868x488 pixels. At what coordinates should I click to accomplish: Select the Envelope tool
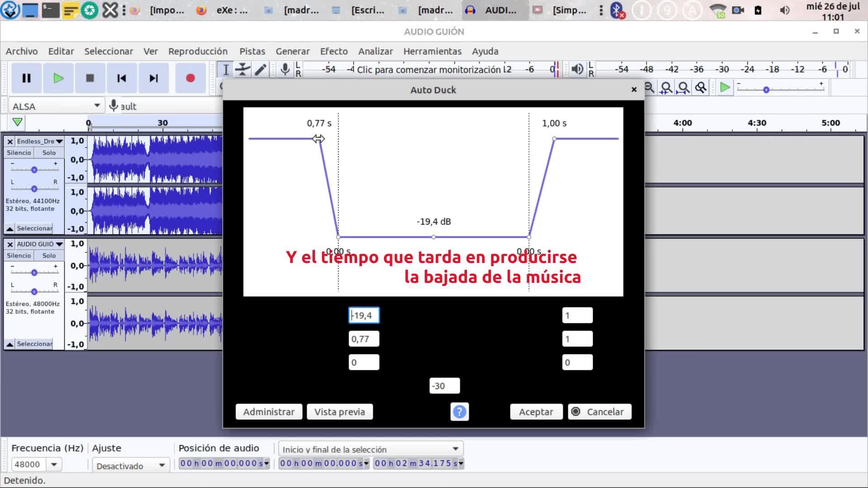(243, 70)
